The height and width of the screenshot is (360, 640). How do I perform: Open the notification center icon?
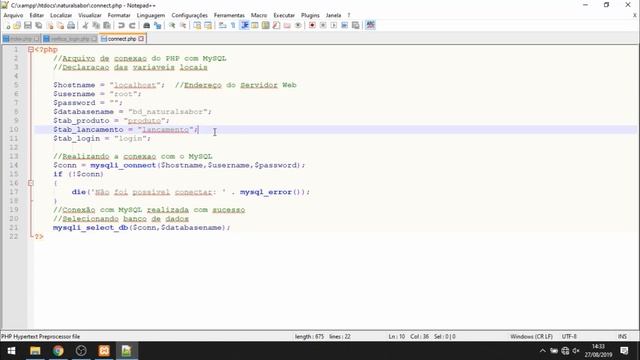(624, 351)
